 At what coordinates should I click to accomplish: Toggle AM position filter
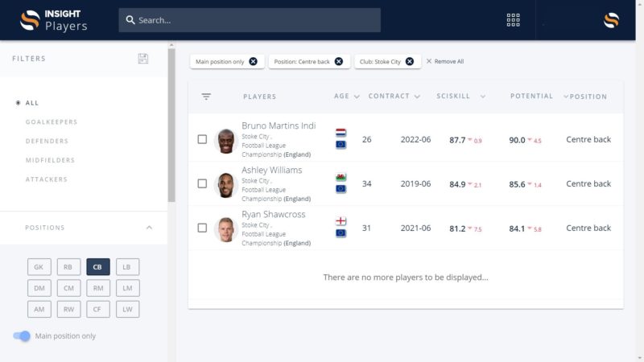click(x=39, y=309)
